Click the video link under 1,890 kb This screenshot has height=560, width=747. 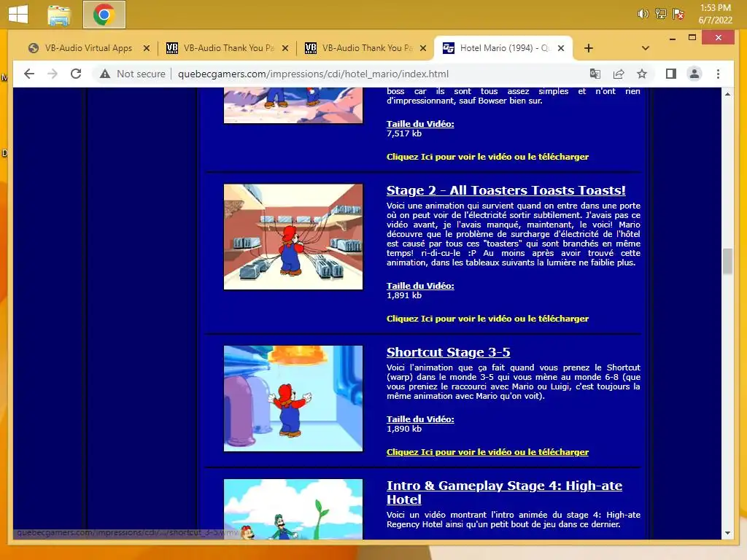[x=487, y=452]
